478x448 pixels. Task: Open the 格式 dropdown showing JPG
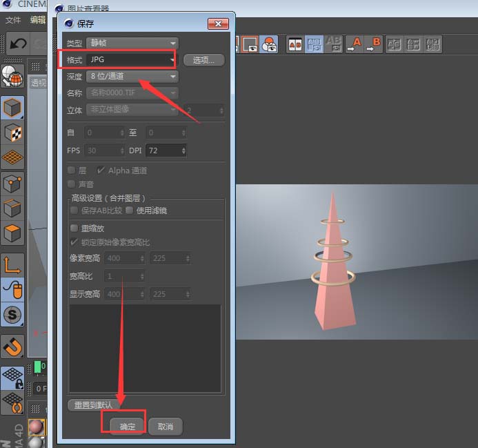pos(131,60)
